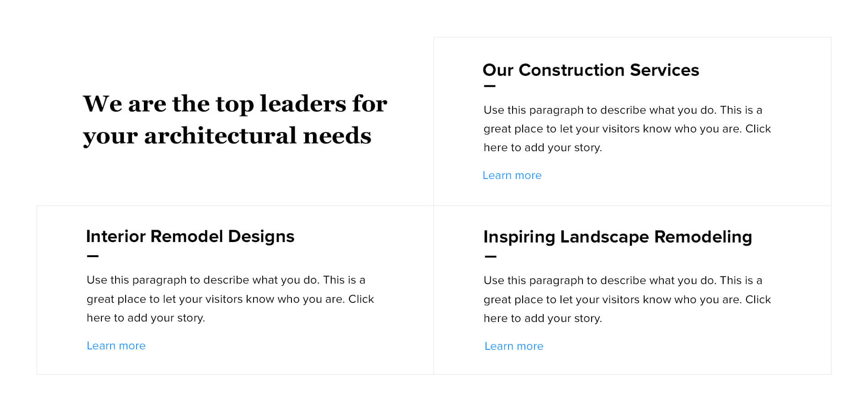Select the Our Construction Services heading

pos(590,70)
